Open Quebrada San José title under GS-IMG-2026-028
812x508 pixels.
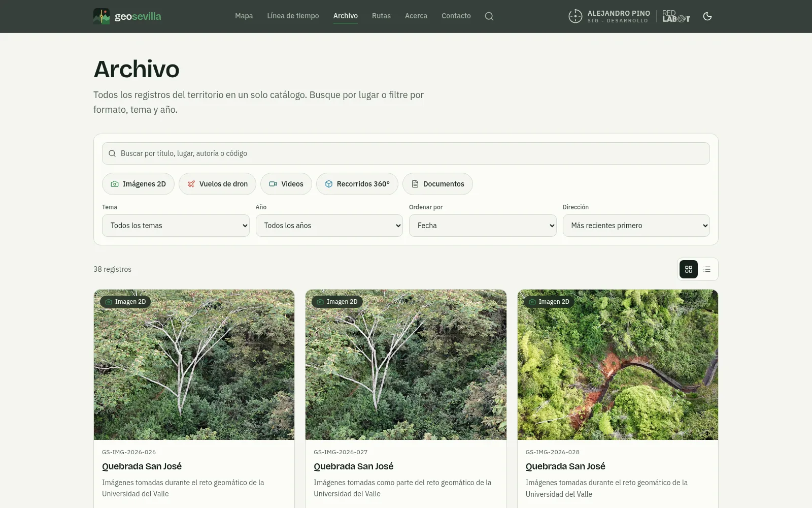coord(565,466)
